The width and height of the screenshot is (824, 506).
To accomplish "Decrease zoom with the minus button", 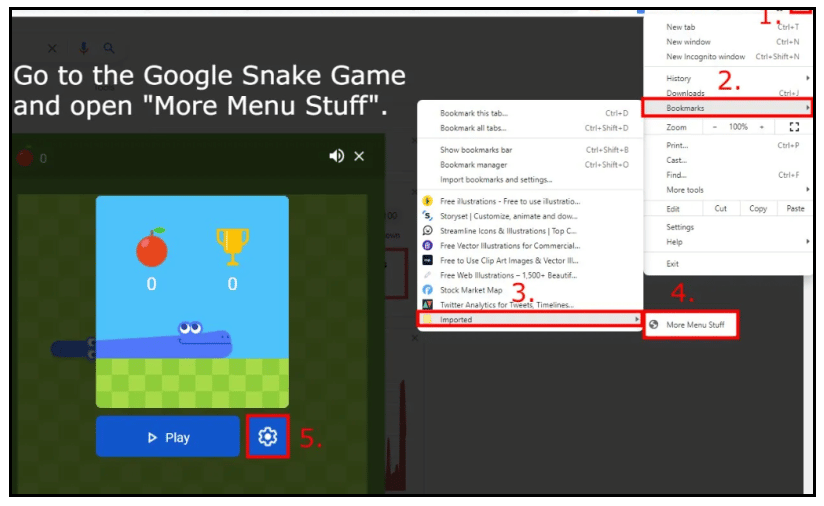I will tap(715, 127).
